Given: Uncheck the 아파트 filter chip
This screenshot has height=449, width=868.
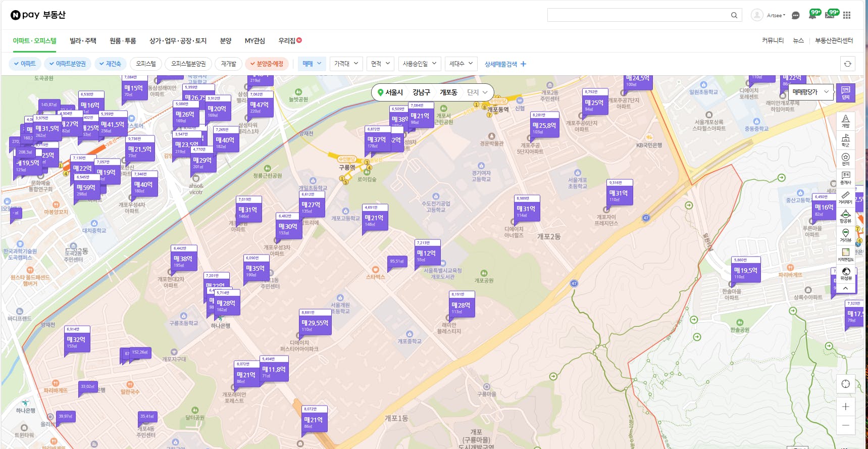Looking at the screenshot, I should pyautogui.click(x=25, y=64).
